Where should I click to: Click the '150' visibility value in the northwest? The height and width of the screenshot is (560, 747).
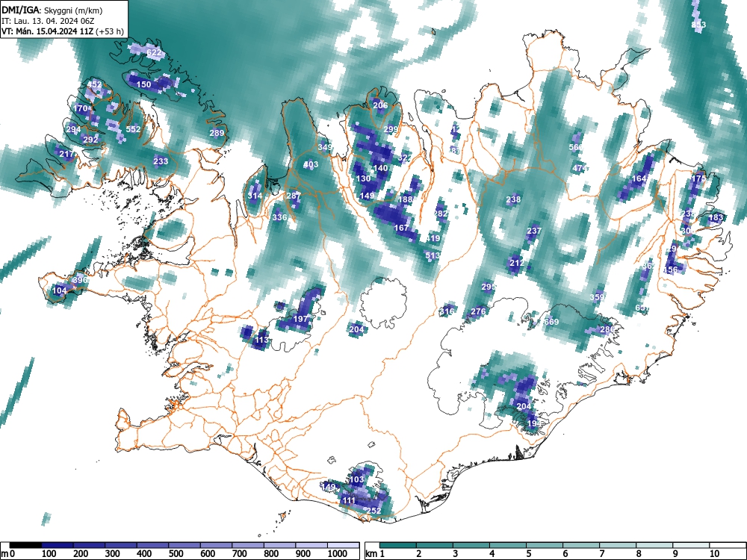pos(144,84)
